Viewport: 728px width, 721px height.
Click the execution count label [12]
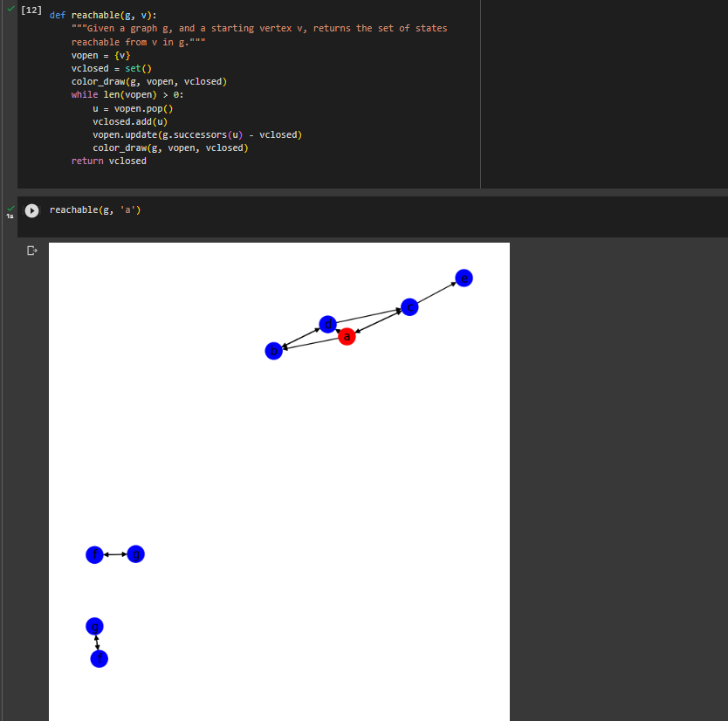click(x=31, y=9)
